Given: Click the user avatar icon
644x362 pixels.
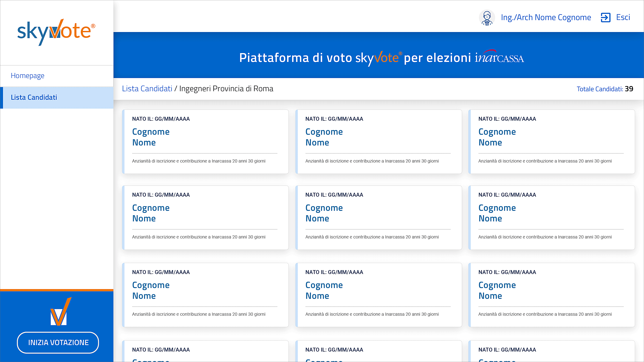Looking at the screenshot, I should click(487, 18).
